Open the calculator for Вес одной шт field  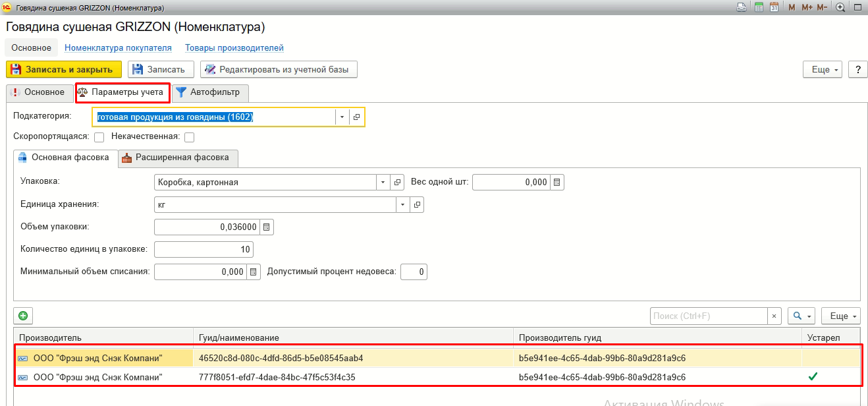pos(557,183)
